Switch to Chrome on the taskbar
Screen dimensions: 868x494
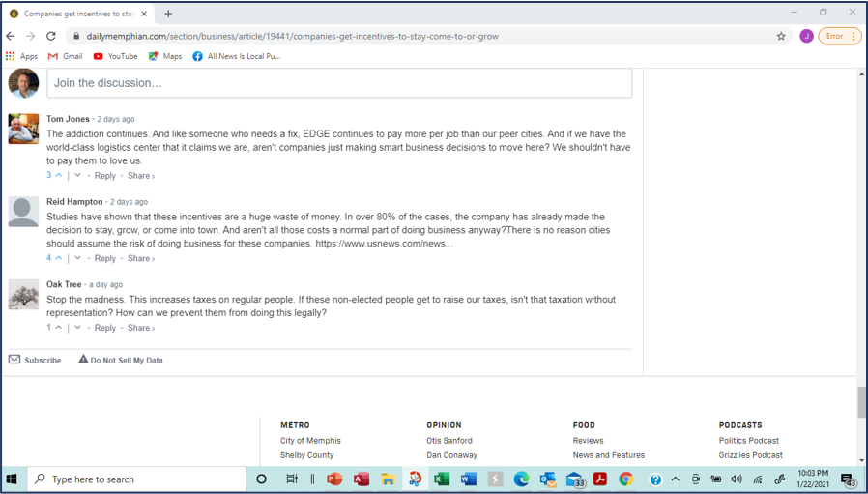pyautogui.click(x=626, y=479)
